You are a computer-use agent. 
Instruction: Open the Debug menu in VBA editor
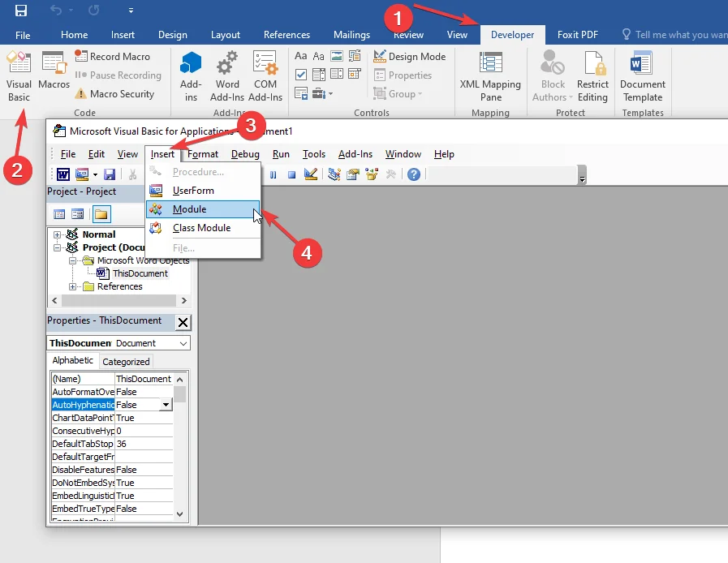pos(245,154)
